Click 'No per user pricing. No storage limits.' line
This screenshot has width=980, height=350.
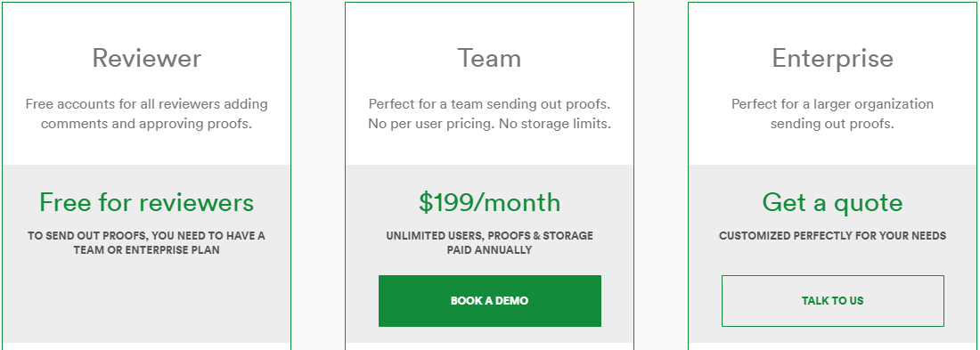pyautogui.click(x=489, y=124)
